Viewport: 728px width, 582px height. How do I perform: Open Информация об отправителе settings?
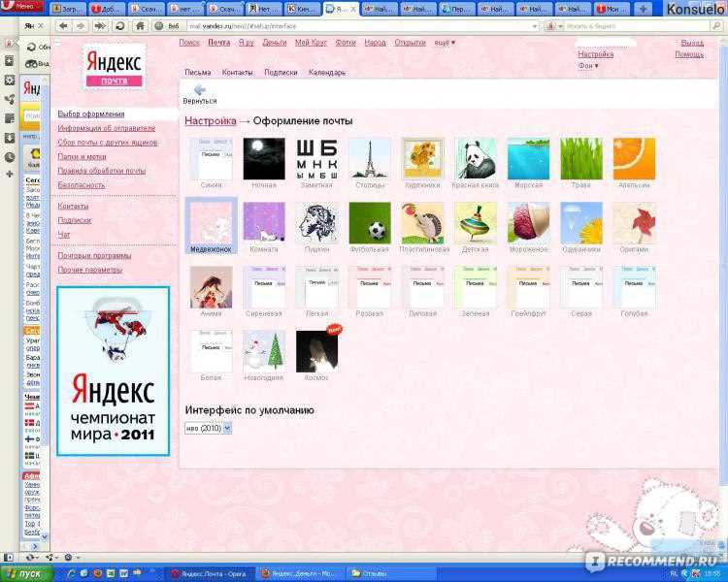107,128
